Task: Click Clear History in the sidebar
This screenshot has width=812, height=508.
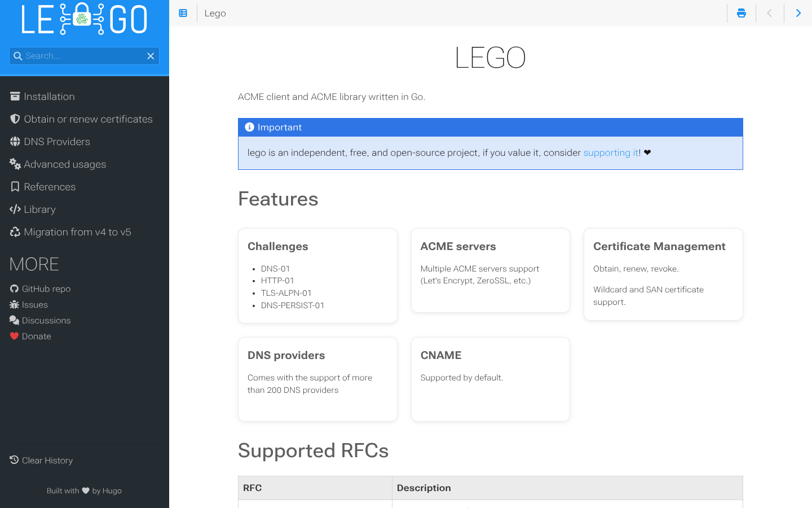Action: tap(47, 461)
